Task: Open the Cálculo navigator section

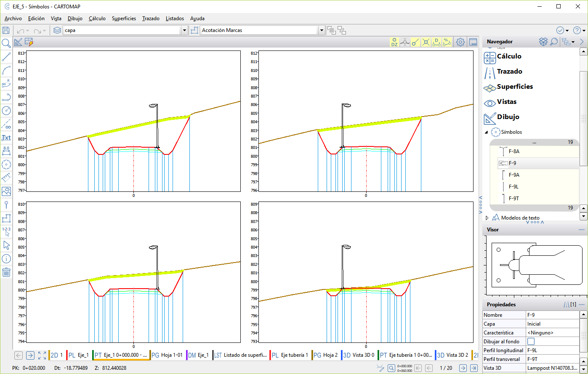Action: [x=509, y=56]
